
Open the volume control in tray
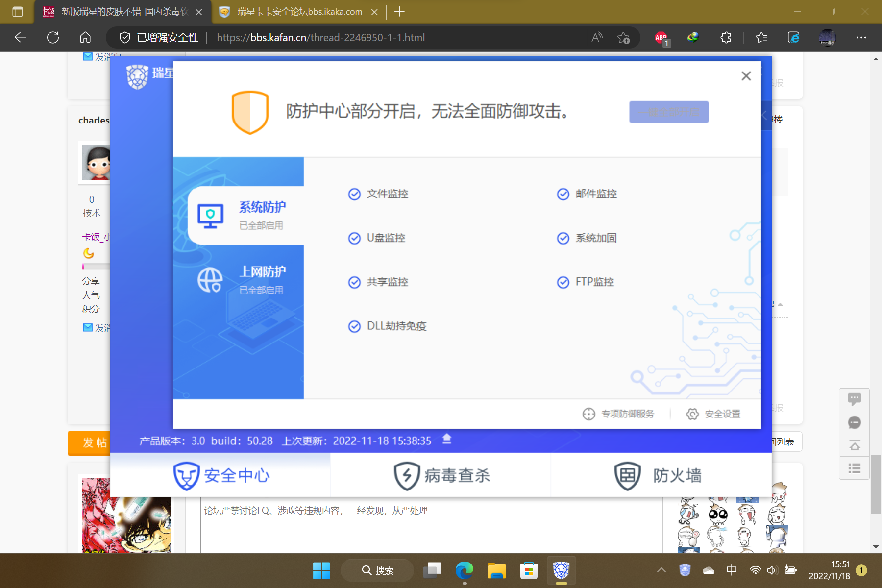coord(773,570)
